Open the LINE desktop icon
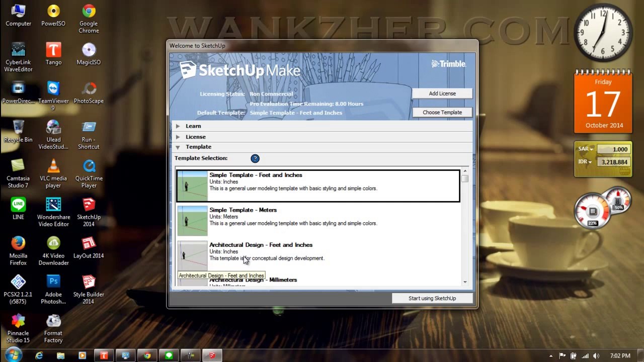Image resolution: width=644 pixels, height=362 pixels. click(18, 209)
